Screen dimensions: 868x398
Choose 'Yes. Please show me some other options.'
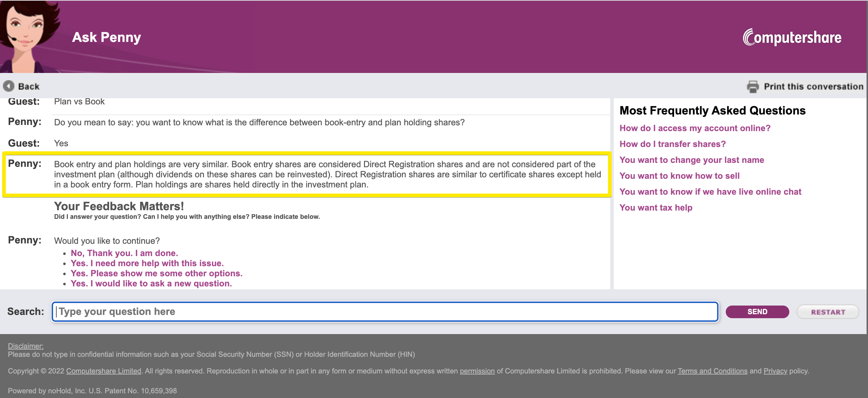pos(156,273)
